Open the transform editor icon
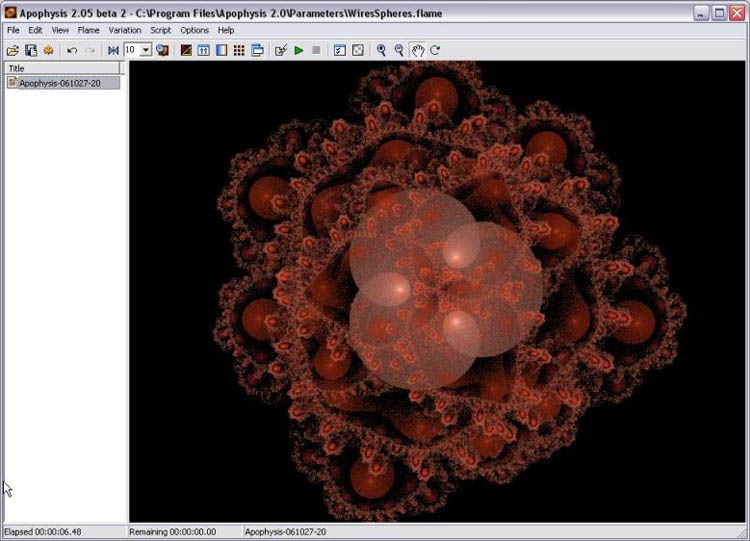Screen dimensions: 750x541 click(186, 50)
